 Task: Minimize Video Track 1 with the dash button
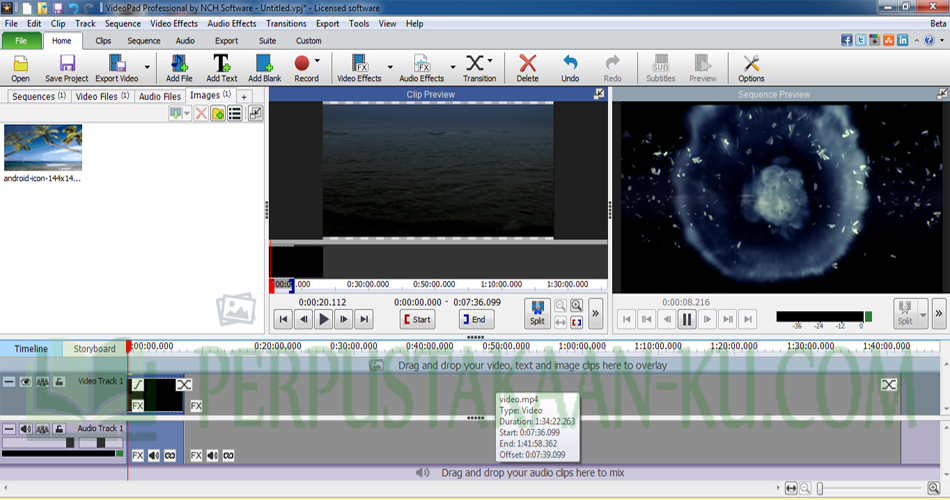click(8, 382)
